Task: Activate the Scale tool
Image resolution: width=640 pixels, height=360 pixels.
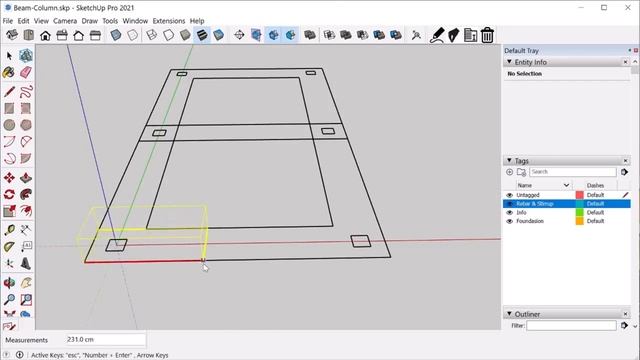Action: click(9, 211)
